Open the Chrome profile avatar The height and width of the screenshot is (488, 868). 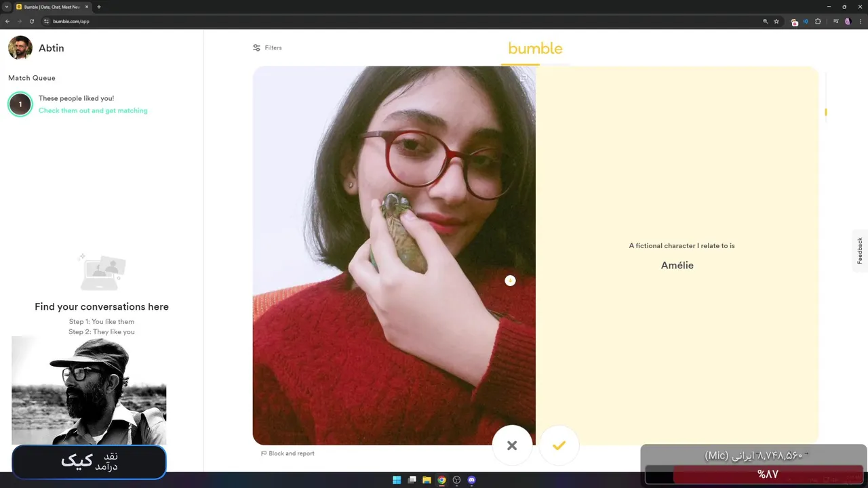click(x=848, y=21)
